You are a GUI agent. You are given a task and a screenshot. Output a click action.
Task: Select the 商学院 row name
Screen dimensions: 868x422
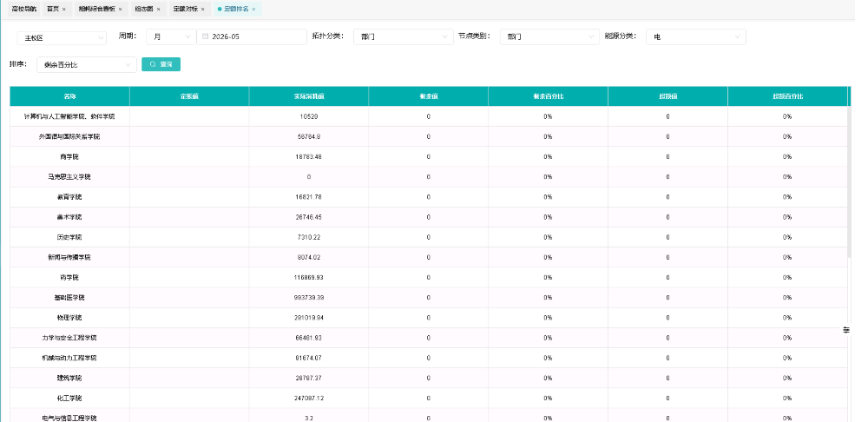tap(69, 156)
